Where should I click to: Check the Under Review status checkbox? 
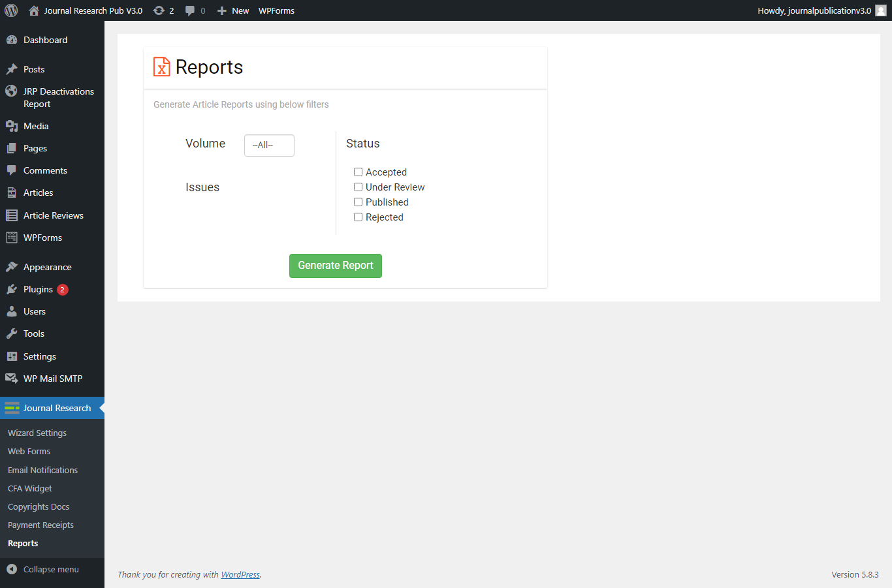(358, 187)
